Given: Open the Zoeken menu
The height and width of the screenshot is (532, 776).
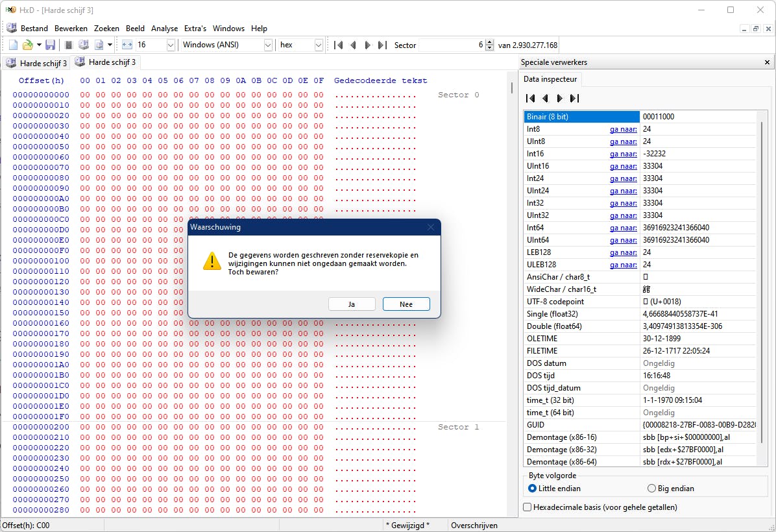Looking at the screenshot, I should 106,28.
